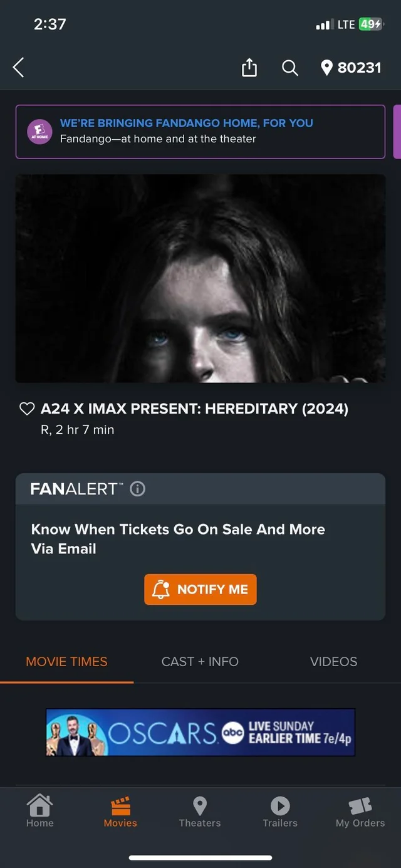Viewport: 401px width, 868px height.
Task: Open Trailers in bottom navigation
Action: pyautogui.click(x=280, y=812)
